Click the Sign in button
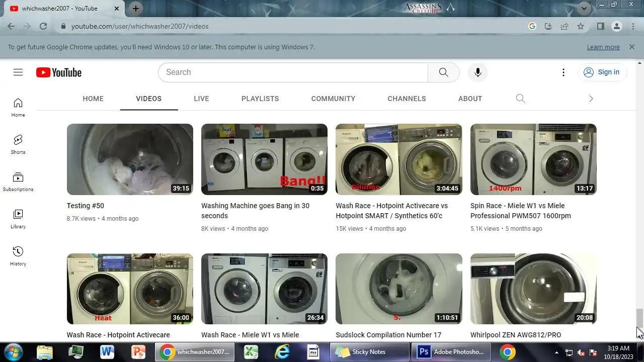644x362 pixels. tap(602, 72)
